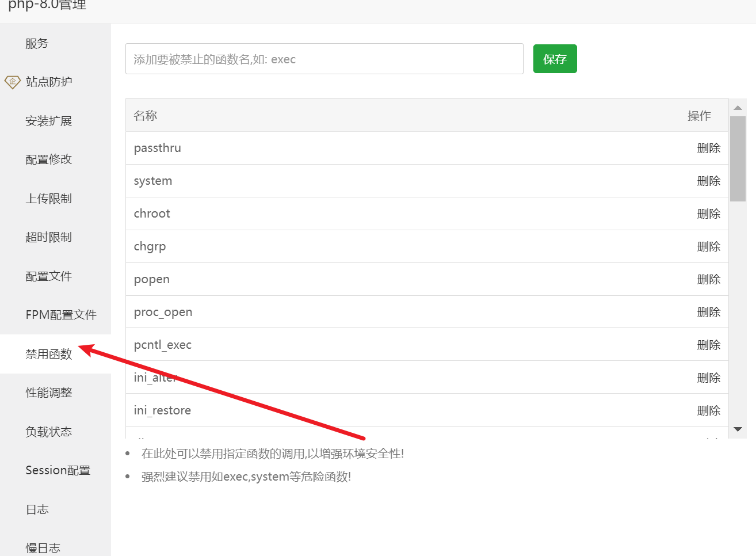Remove system from the disabled functions list
The image size is (756, 556).
coord(708,181)
